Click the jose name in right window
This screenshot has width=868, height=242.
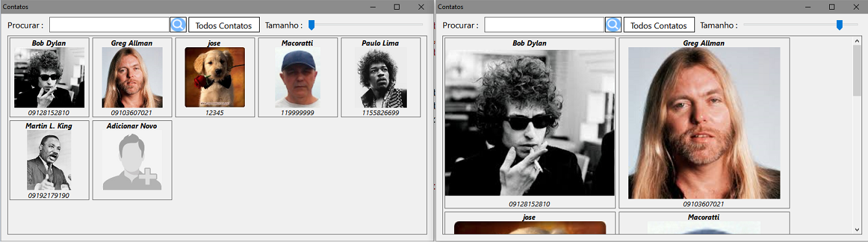tap(529, 217)
